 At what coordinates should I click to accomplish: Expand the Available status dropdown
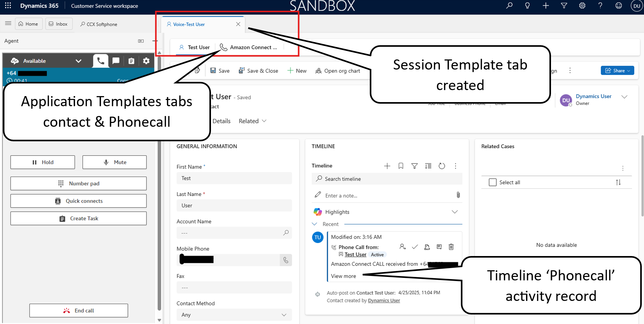pos(78,61)
